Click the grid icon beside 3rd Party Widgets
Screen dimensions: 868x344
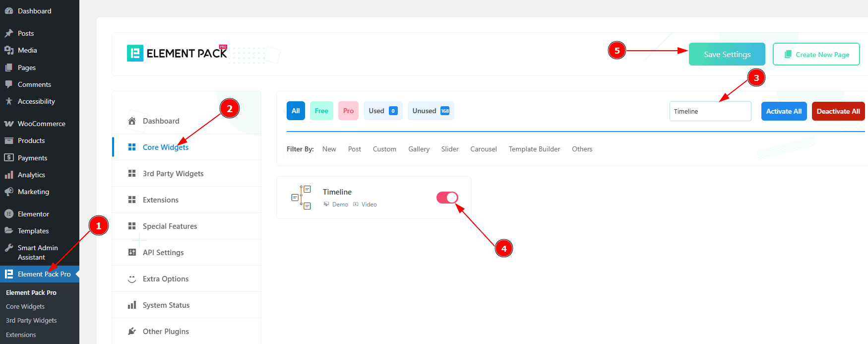coord(132,173)
